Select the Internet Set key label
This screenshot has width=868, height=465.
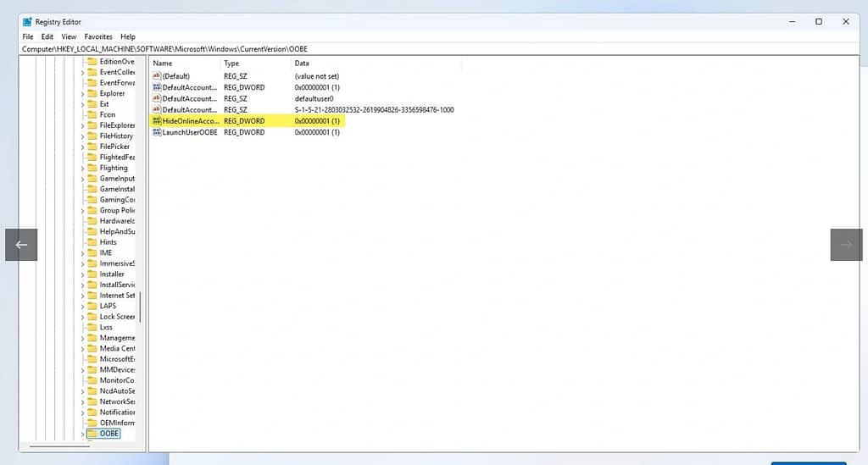pyautogui.click(x=117, y=296)
